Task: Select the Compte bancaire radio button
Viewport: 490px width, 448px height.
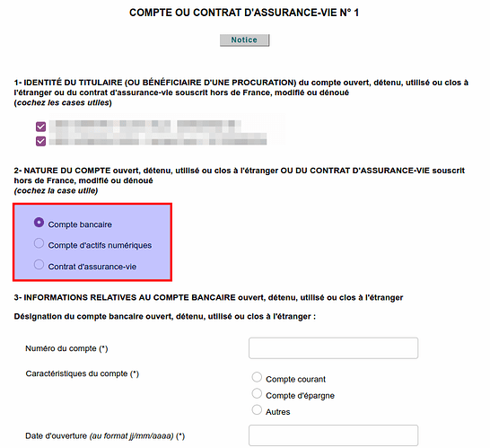Action: tap(39, 223)
